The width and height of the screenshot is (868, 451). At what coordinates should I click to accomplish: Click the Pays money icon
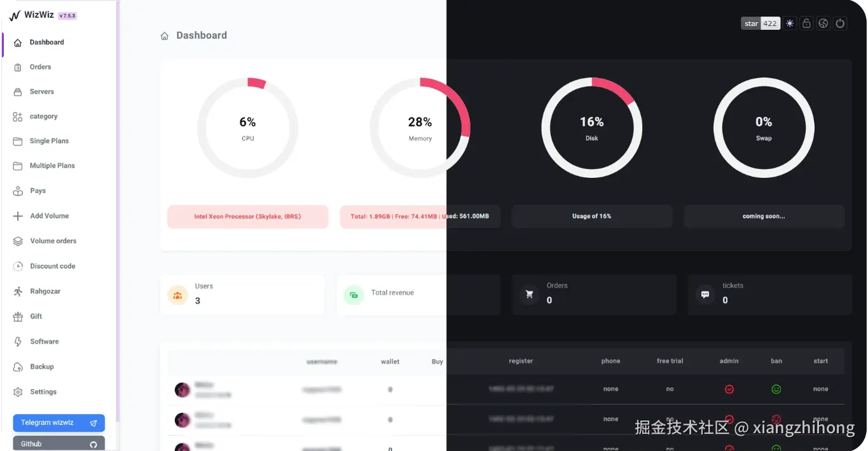point(18,191)
